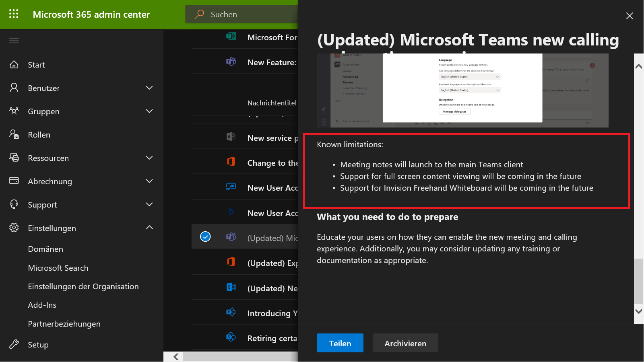
Task: Click the Start home icon
Action: (x=14, y=64)
